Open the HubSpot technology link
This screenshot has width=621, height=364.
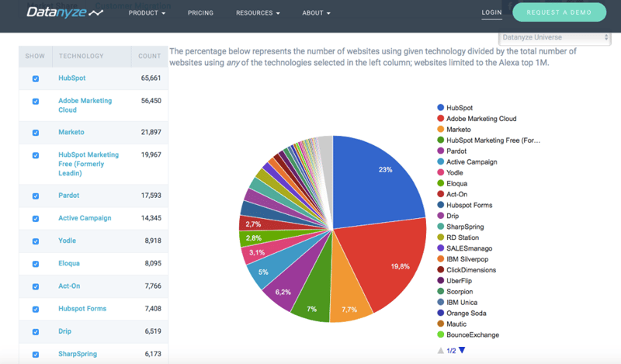pos(71,78)
